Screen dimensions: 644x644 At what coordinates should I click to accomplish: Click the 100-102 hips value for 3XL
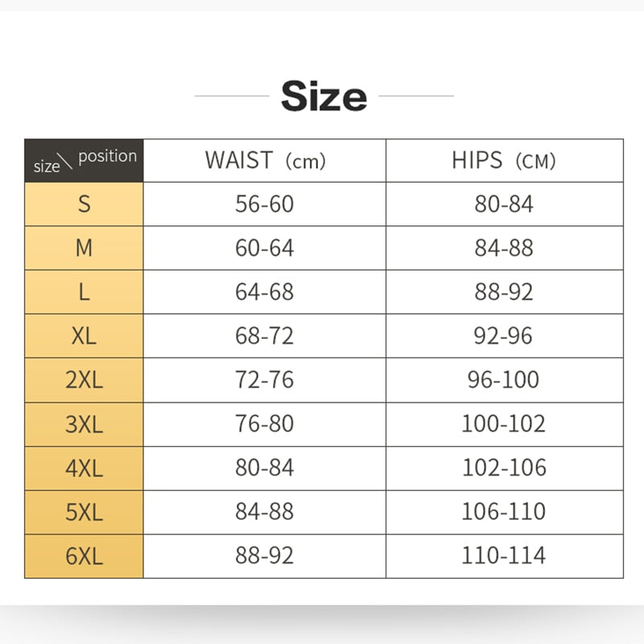coord(504,423)
